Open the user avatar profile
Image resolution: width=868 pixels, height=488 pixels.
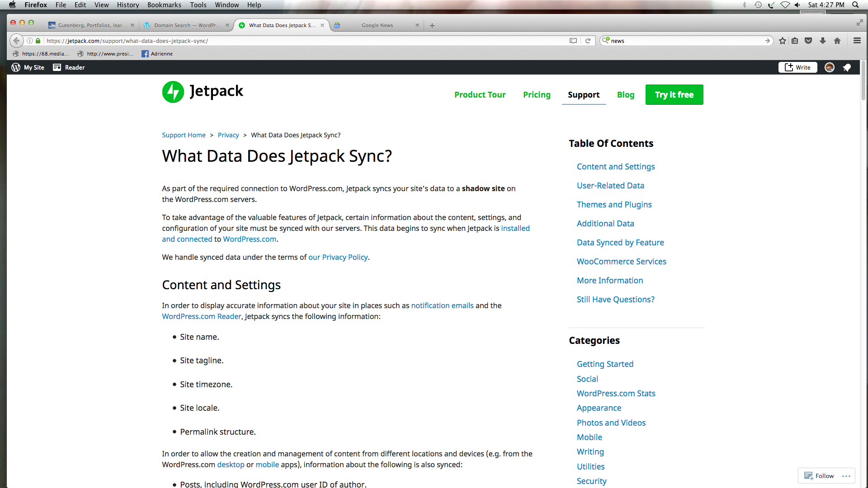click(829, 67)
